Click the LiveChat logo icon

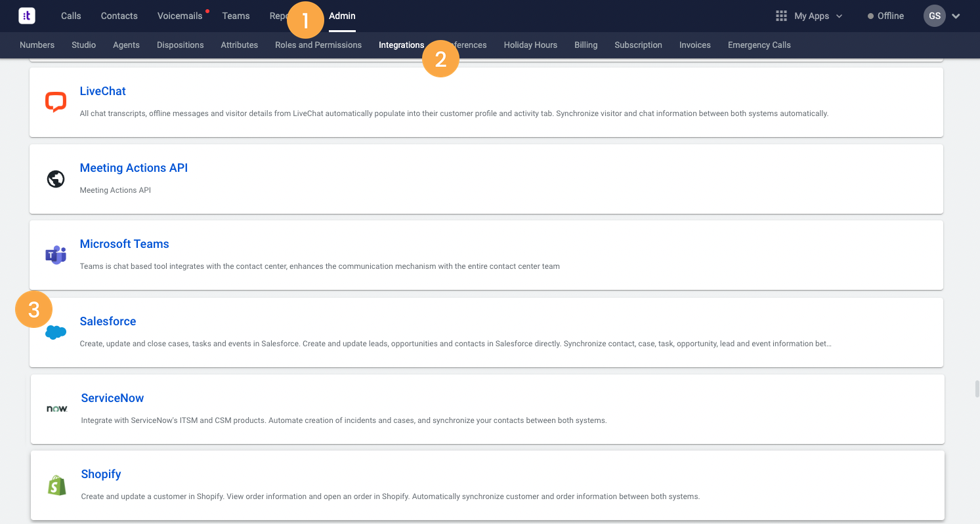click(x=56, y=102)
